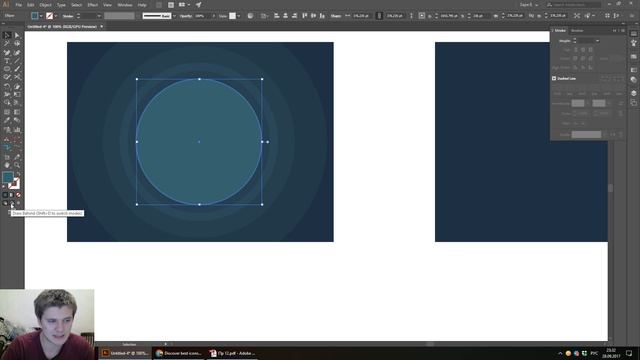
Task: Set fill mode to None
Action: [x=18, y=195]
